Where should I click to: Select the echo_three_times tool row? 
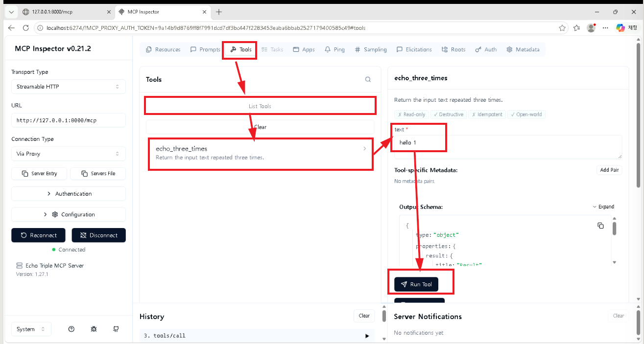(260, 153)
